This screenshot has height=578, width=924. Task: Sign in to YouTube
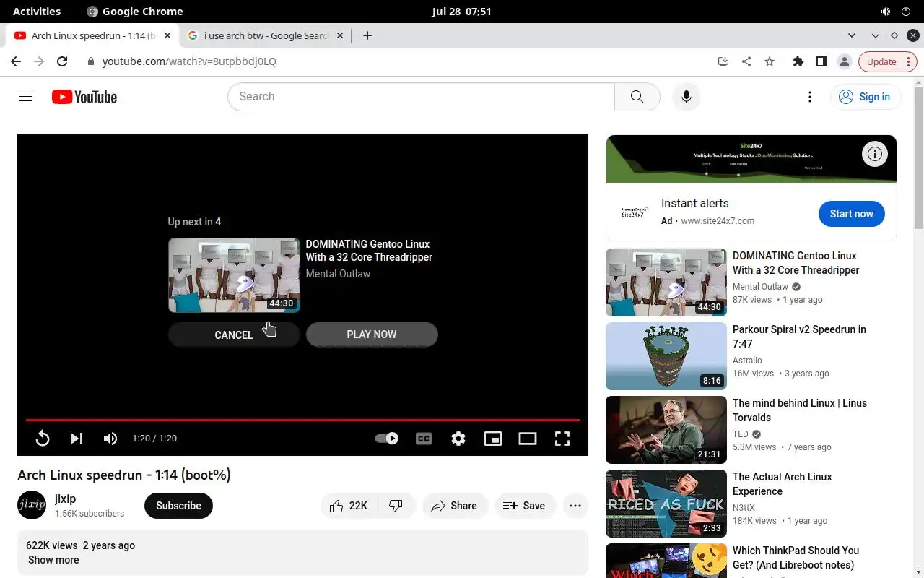865,97
